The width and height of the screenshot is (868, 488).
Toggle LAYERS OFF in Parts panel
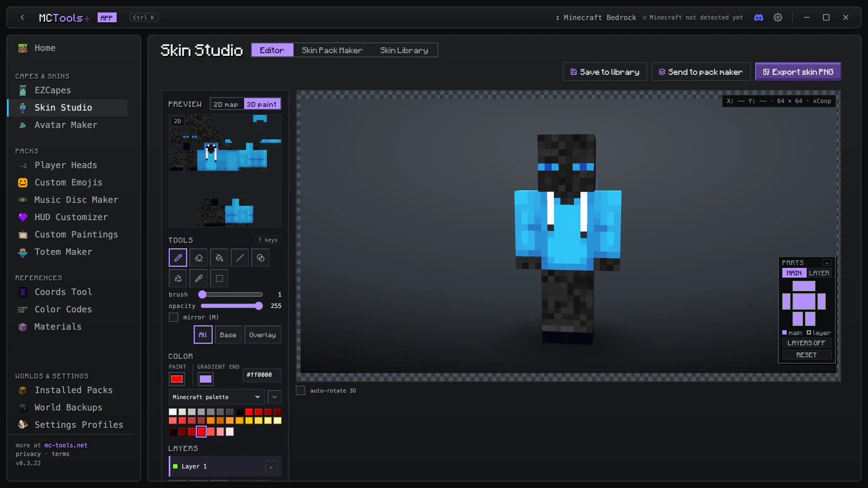pyautogui.click(x=807, y=343)
